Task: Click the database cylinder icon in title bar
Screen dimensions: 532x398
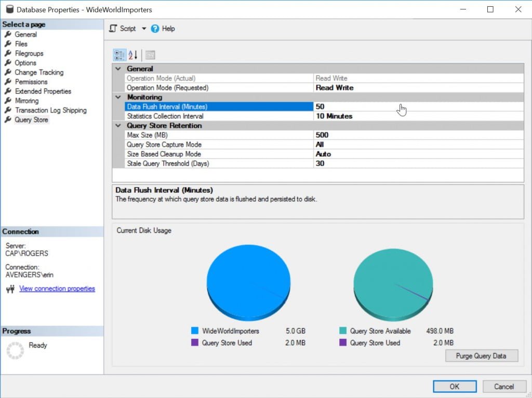Action: click(10, 9)
